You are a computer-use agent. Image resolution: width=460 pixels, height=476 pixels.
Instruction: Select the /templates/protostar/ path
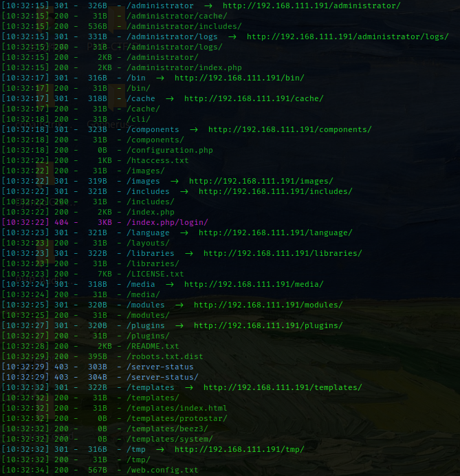click(x=177, y=419)
